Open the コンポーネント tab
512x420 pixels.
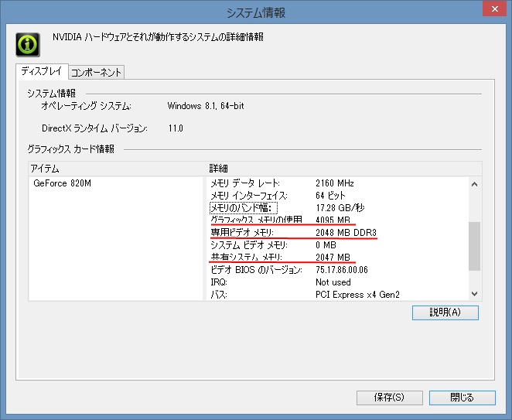[x=97, y=72]
